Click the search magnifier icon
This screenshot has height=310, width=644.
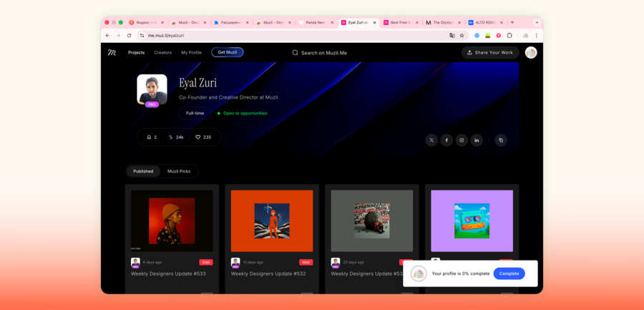[x=295, y=53]
